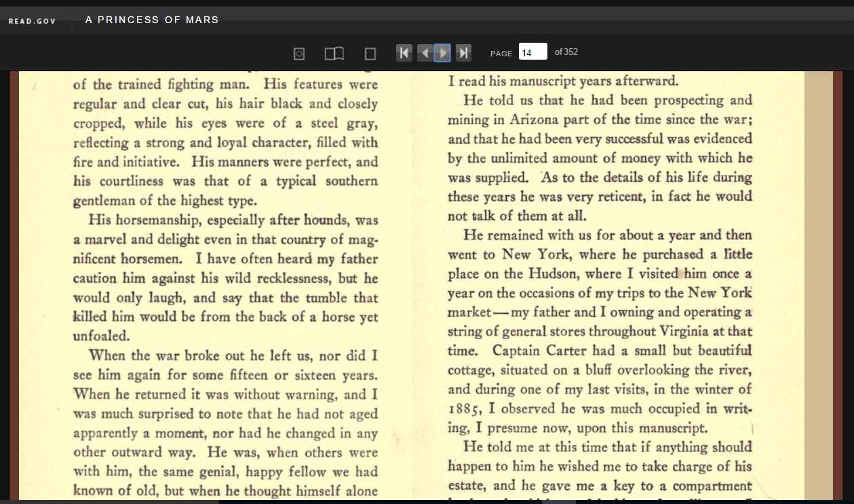The height and width of the screenshot is (504, 854).
Task: Click the A PRINCESS OF MARS title
Action: 152,20
